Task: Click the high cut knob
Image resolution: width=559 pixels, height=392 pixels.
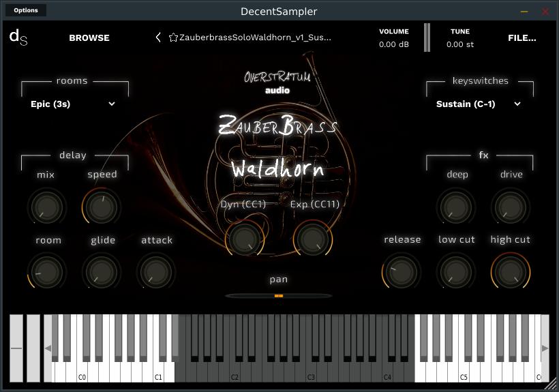Action: (510, 272)
